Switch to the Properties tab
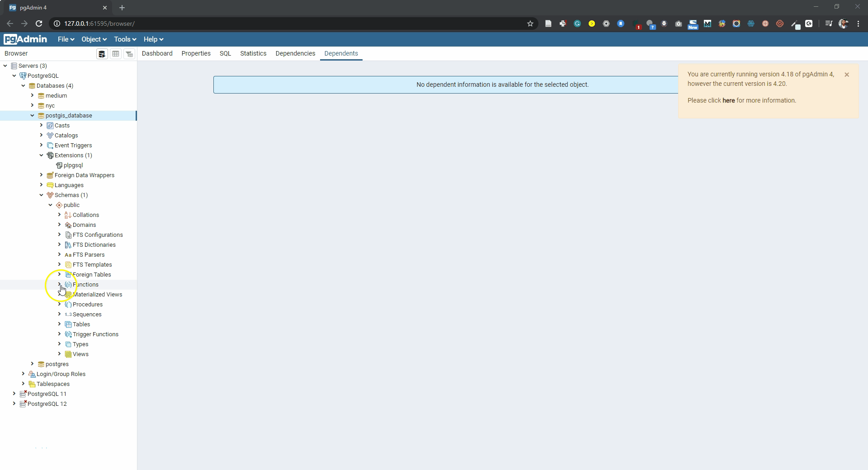The height and width of the screenshot is (470, 868). [196, 53]
